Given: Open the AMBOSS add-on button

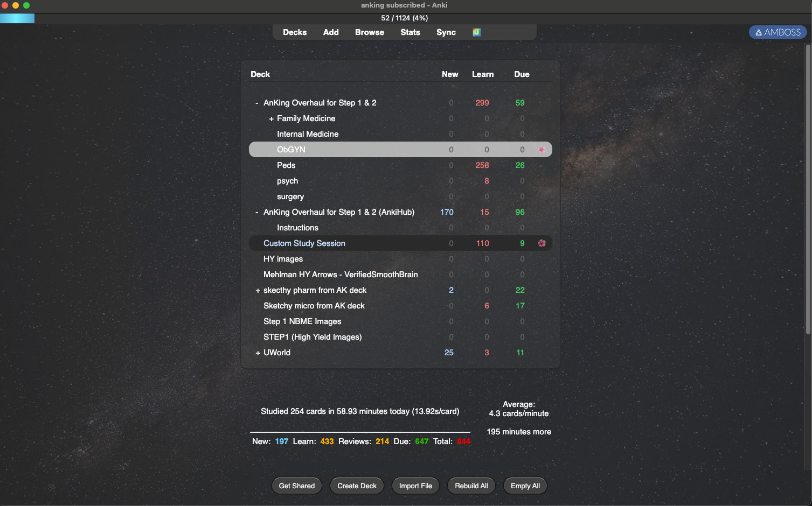Looking at the screenshot, I should point(778,32).
